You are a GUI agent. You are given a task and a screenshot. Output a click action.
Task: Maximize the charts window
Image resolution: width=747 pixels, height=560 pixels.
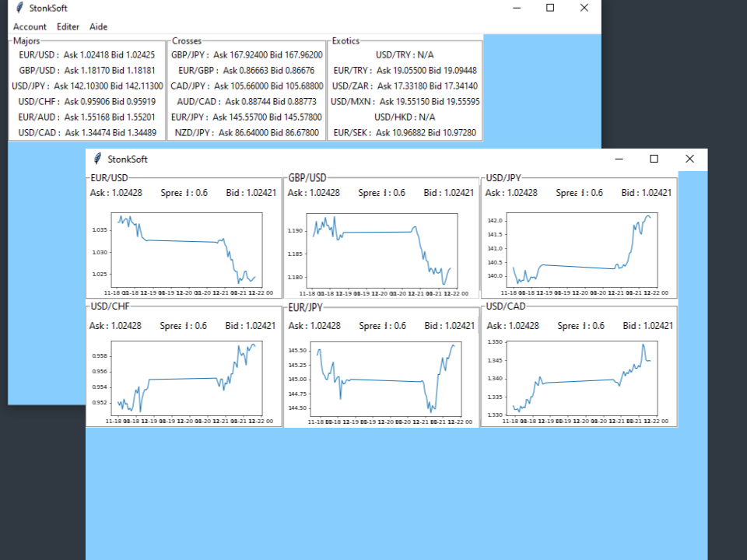point(654,159)
